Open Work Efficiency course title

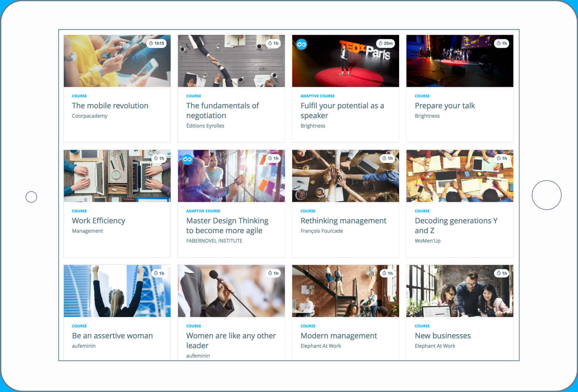click(x=99, y=221)
